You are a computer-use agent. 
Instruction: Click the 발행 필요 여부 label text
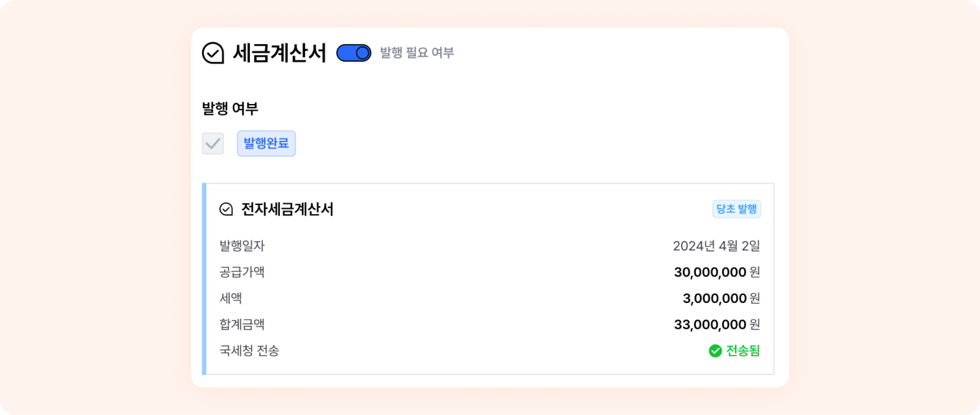click(417, 53)
